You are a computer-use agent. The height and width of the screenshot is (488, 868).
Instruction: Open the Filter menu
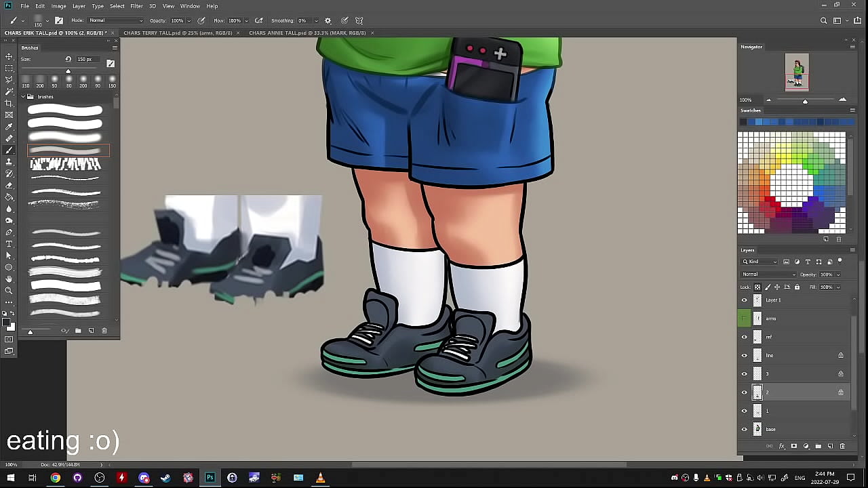click(x=136, y=6)
